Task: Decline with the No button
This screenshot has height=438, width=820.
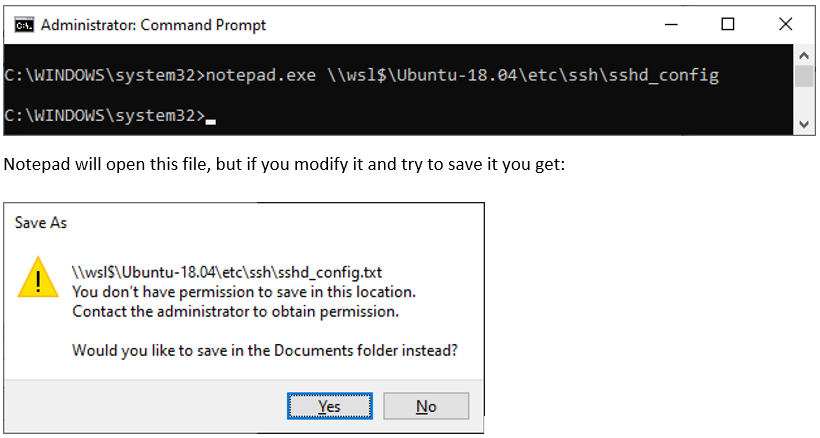Action: point(426,406)
